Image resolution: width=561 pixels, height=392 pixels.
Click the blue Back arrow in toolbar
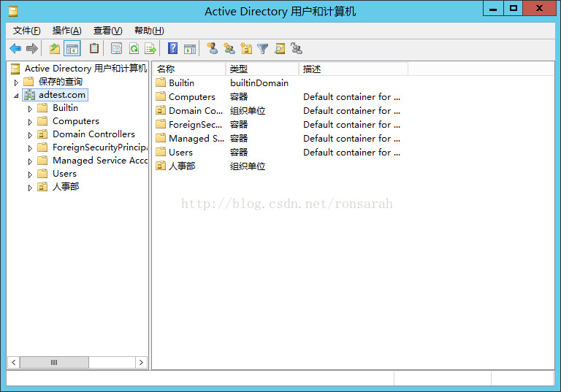point(15,48)
